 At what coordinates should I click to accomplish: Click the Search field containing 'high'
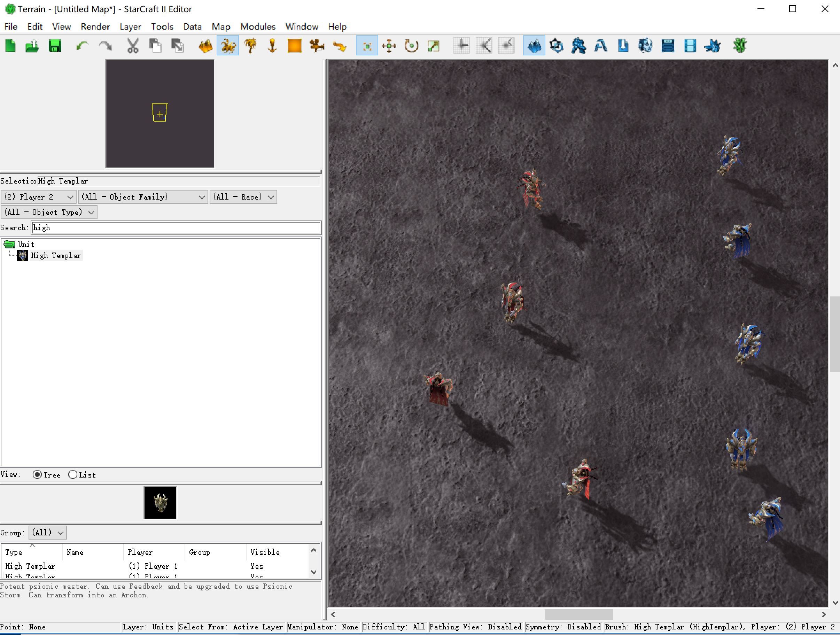176,227
